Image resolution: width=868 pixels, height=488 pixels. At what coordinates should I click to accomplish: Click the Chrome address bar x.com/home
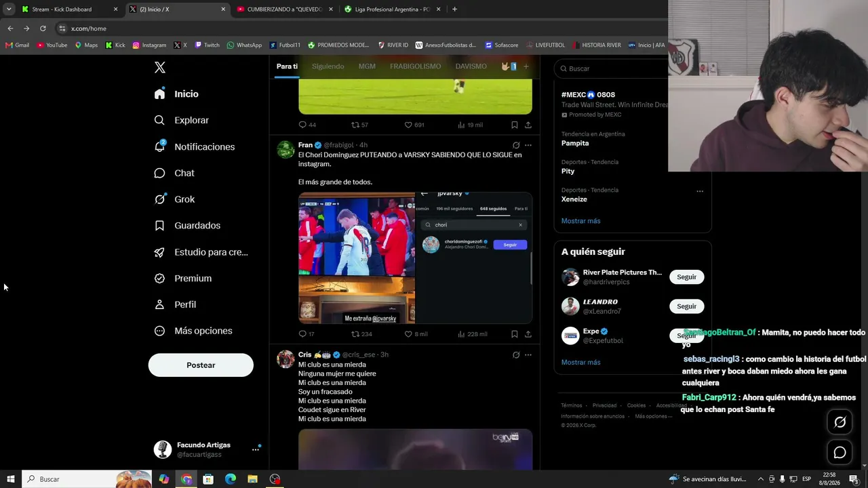[x=89, y=28]
